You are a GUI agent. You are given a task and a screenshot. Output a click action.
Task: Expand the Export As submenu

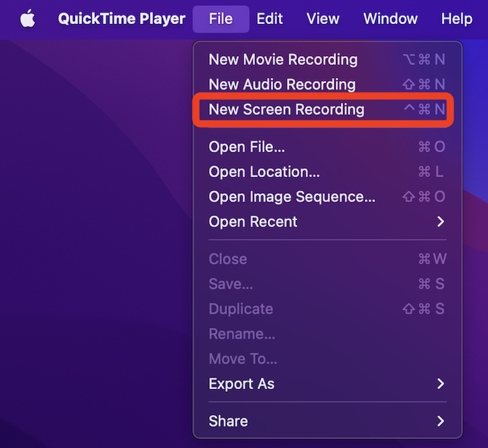(327, 384)
